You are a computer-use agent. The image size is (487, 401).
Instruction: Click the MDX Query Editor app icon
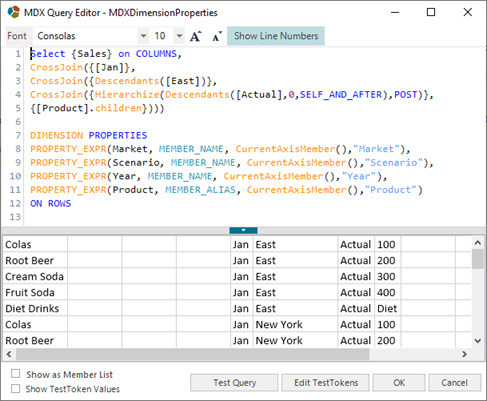[14, 12]
